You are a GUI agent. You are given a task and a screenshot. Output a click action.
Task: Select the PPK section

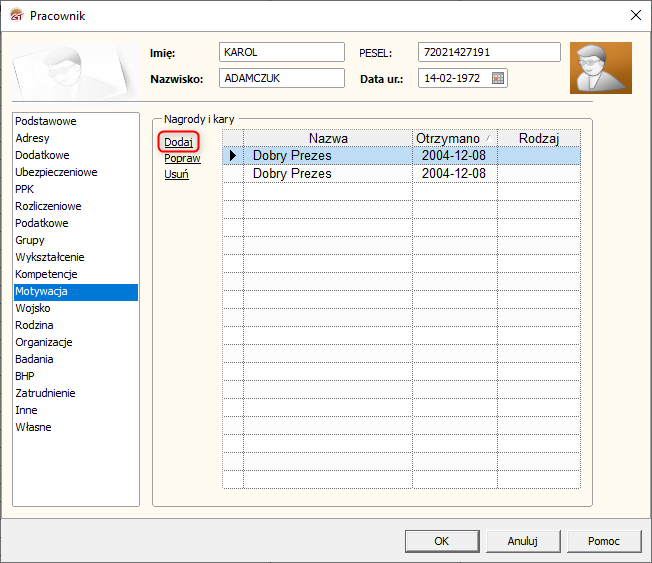click(x=76, y=189)
